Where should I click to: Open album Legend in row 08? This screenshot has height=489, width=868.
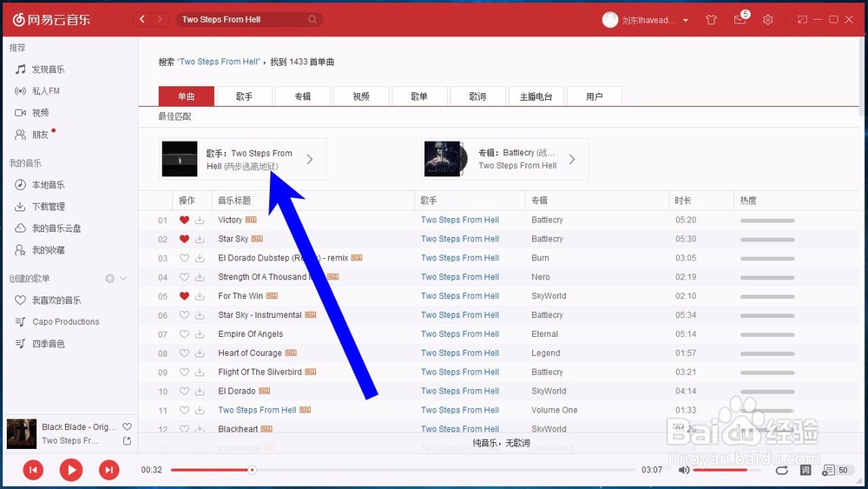546,353
